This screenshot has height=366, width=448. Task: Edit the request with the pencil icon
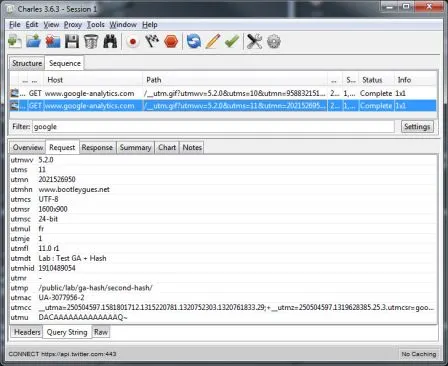[213, 42]
